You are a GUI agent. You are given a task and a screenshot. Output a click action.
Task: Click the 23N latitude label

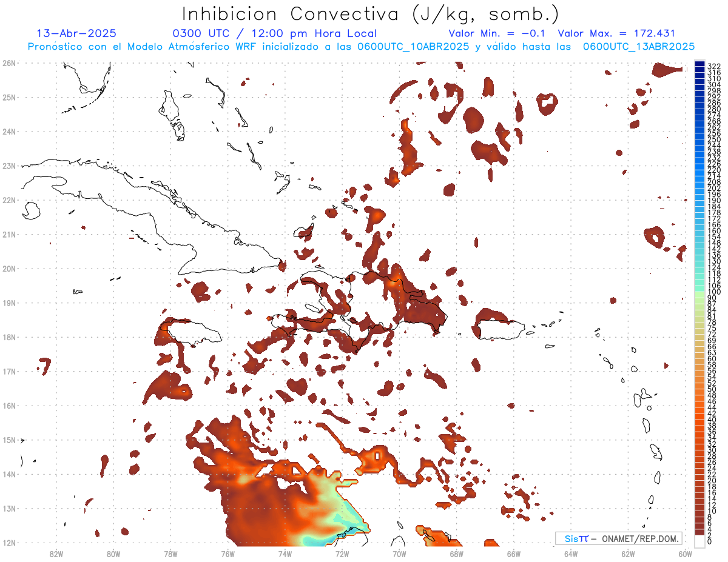coord(9,166)
